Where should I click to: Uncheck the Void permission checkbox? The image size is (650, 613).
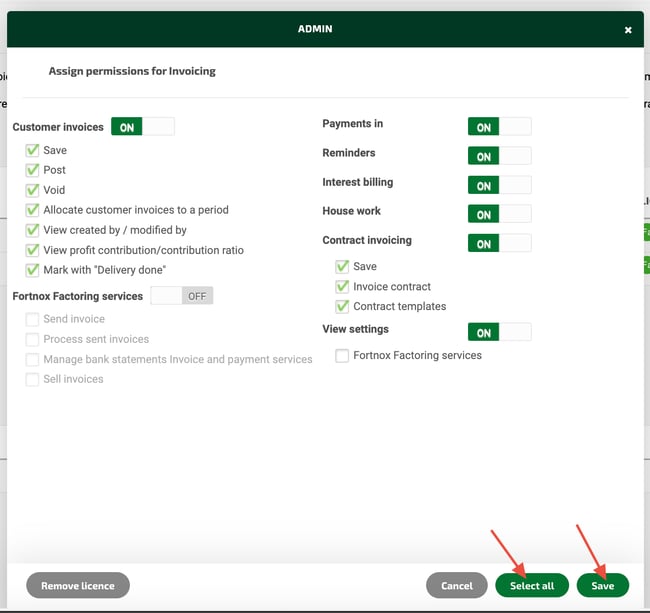[x=33, y=190]
